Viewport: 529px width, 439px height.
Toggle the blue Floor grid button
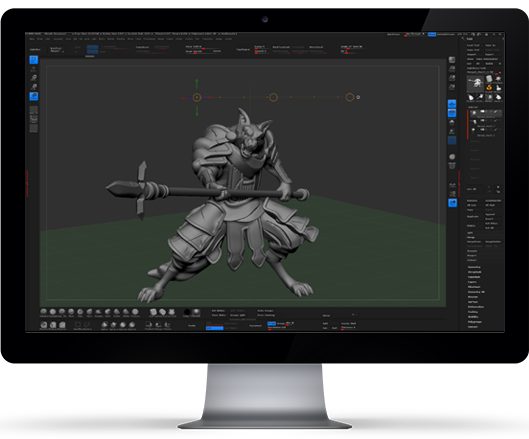[452, 113]
